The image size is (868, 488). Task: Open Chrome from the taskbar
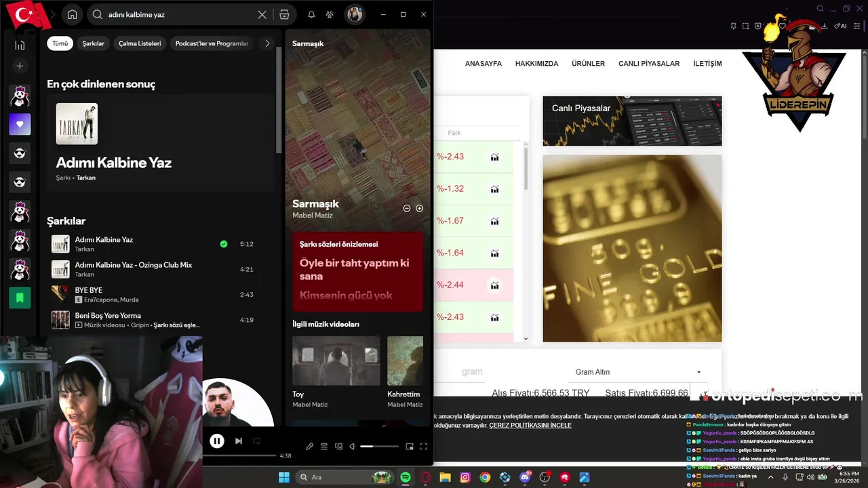click(485, 477)
